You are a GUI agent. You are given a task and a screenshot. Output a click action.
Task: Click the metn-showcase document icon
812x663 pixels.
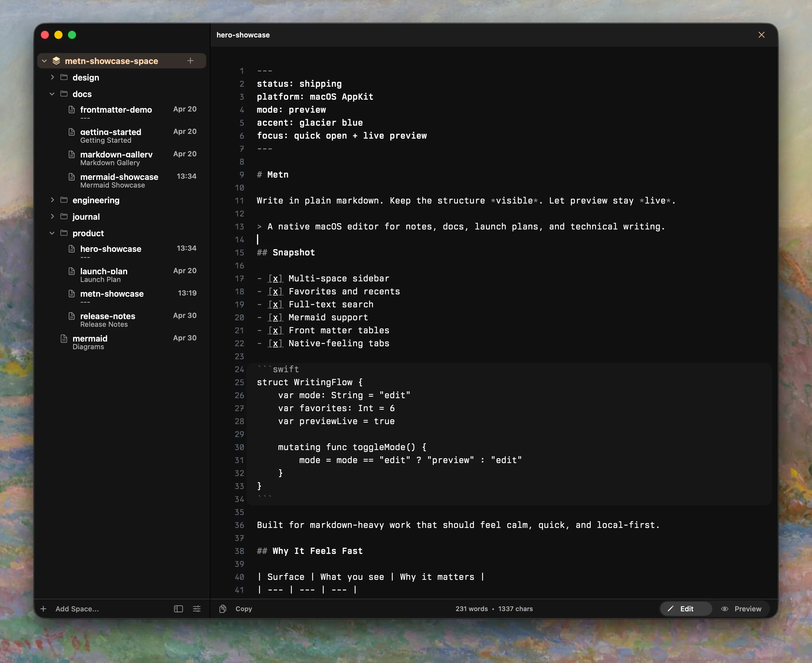71,294
